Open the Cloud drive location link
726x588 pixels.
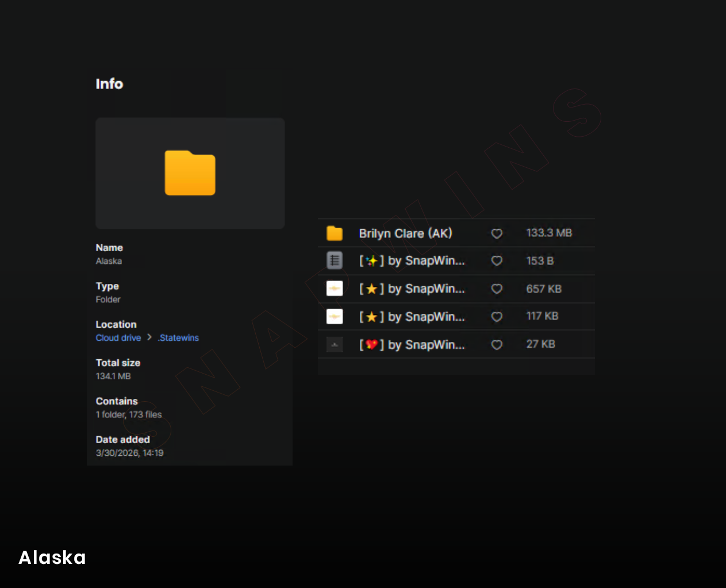118,338
